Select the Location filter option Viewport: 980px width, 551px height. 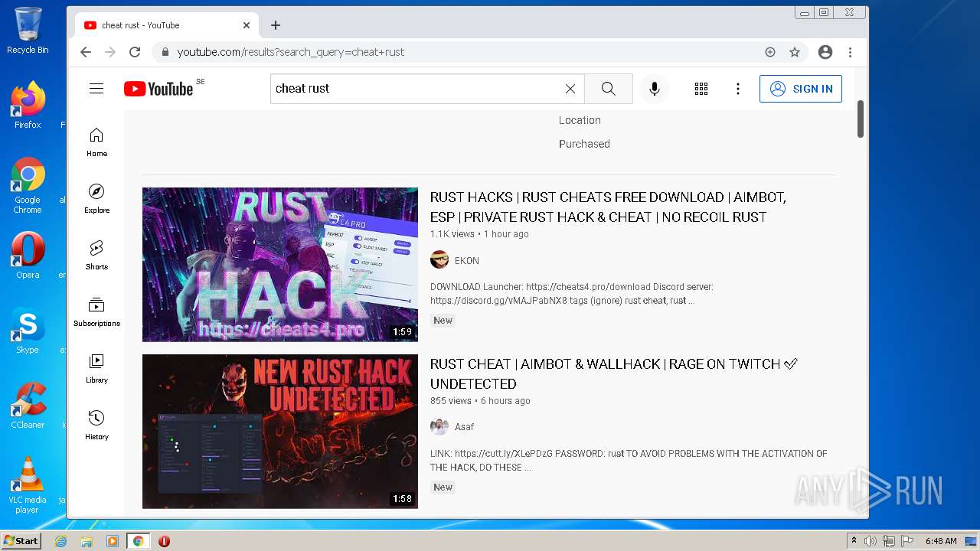click(x=580, y=120)
